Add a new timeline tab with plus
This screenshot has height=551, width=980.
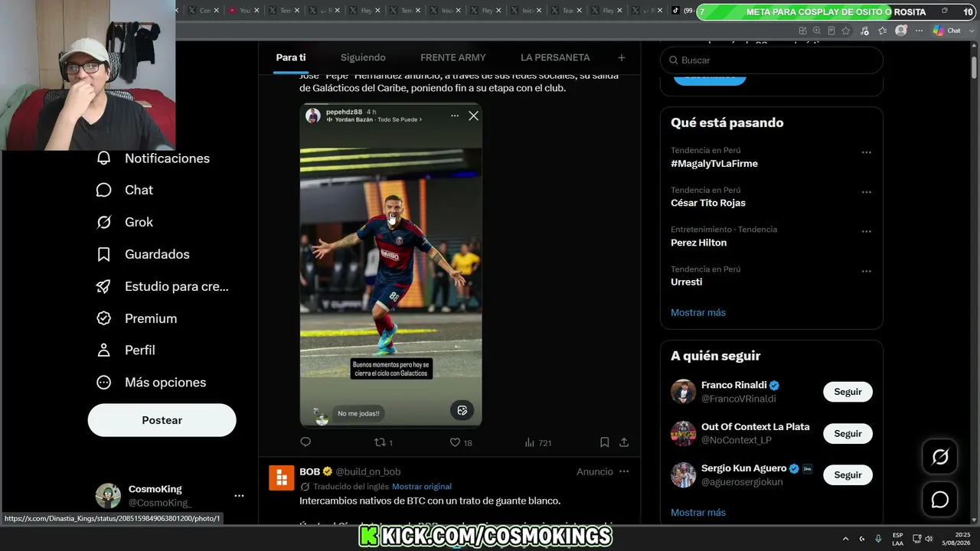point(622,57)
